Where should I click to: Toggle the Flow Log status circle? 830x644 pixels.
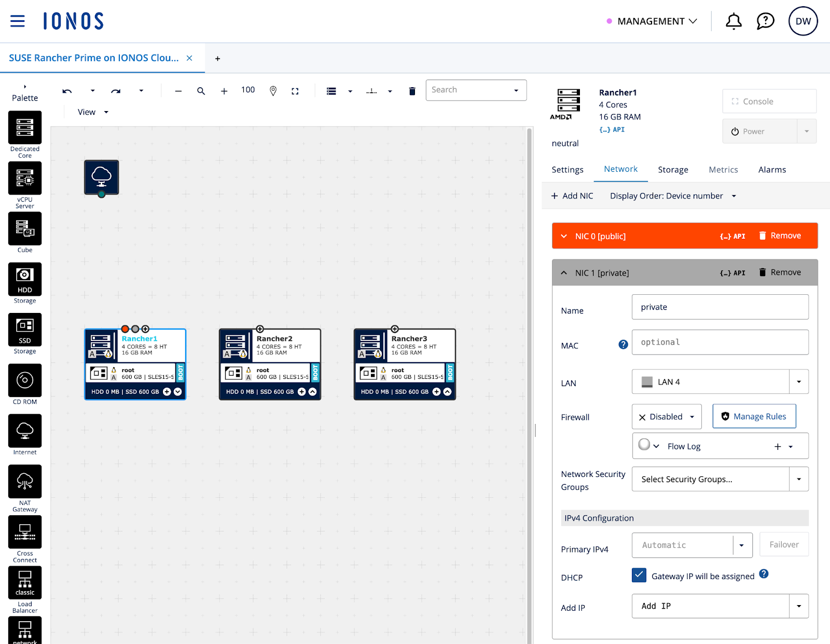[644, 445]
